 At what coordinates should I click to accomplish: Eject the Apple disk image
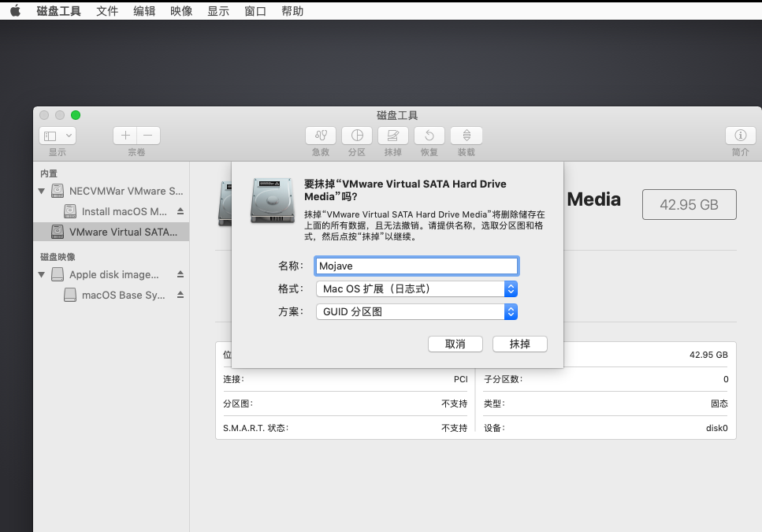(x=180, y=274)
